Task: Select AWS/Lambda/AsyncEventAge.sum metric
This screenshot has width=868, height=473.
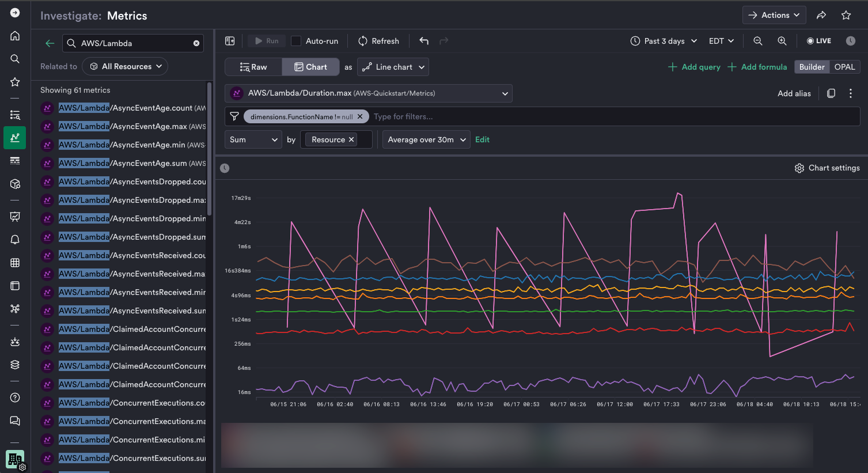Action: click(123, 163)
